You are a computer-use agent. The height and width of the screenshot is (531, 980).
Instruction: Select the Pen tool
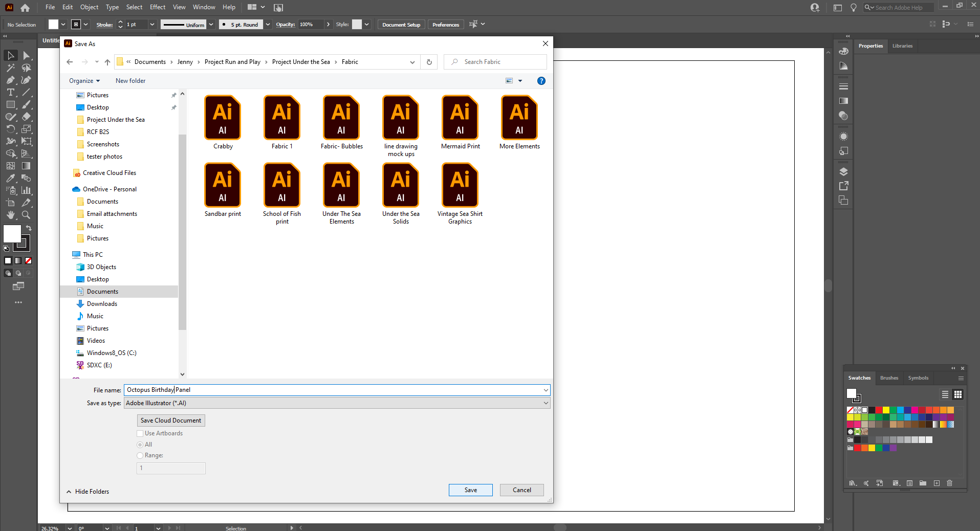click(x=11, y=80)
